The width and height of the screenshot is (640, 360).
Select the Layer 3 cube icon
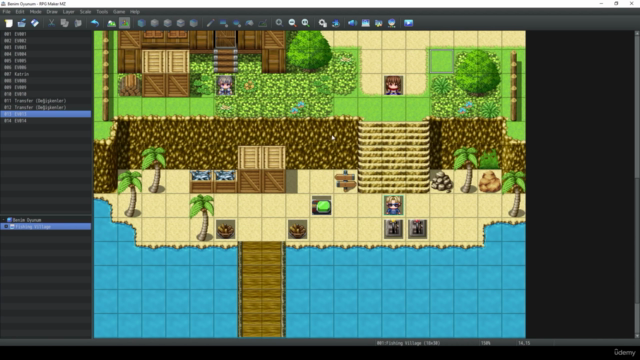pyautogui.click(x=181, y=23)
